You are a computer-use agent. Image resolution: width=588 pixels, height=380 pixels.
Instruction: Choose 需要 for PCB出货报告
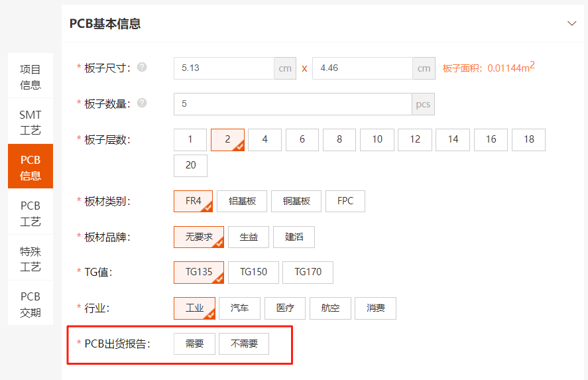[x=194, y=344]
